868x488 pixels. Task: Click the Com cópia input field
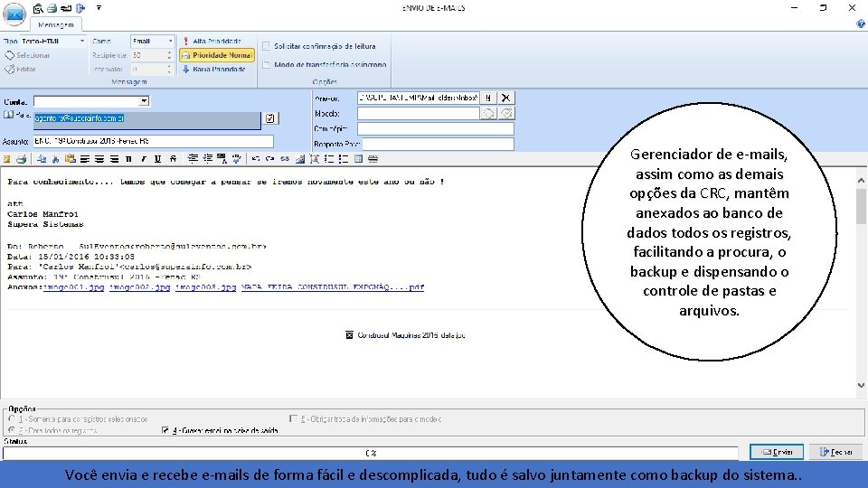pos(435,129)
